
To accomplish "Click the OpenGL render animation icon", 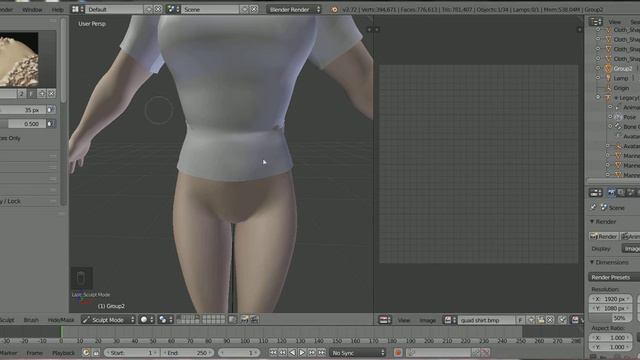I will click(x=254, y=320).
